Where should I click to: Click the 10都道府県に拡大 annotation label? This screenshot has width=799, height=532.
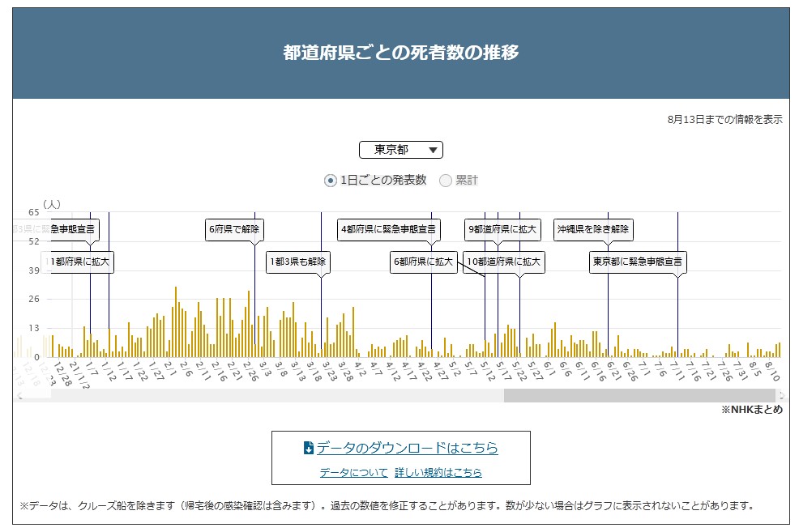click(x=503, y=262)
